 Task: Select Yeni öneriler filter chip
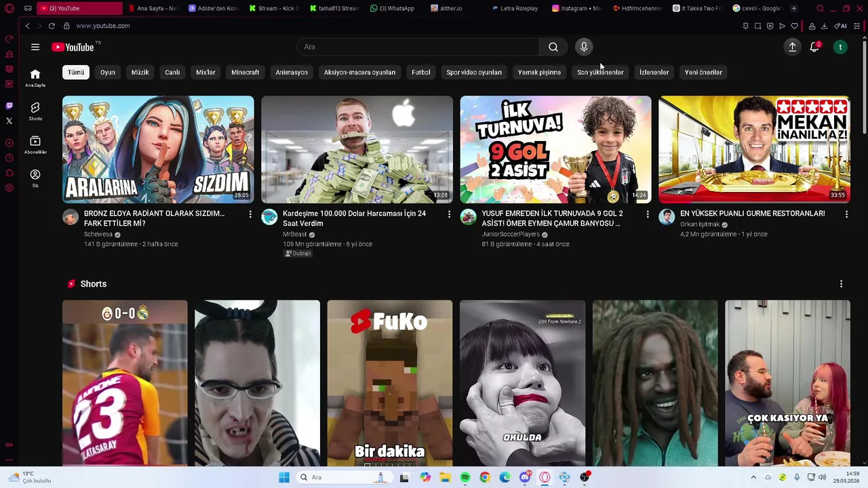pyautogui.click(x=703, y=73)
